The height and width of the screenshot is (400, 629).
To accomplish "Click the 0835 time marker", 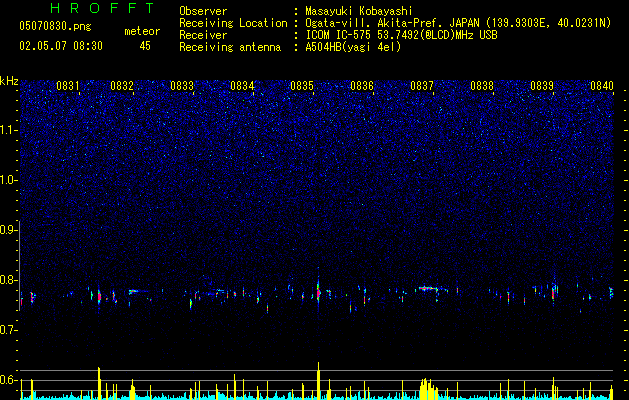I will tap(302, 86).
